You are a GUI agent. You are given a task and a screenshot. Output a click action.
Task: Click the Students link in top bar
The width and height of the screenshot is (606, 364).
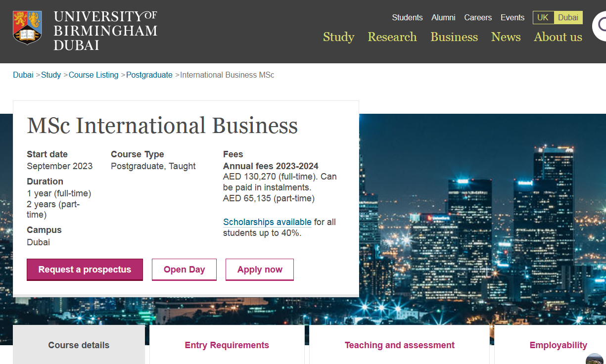click(x=407, y=18)
